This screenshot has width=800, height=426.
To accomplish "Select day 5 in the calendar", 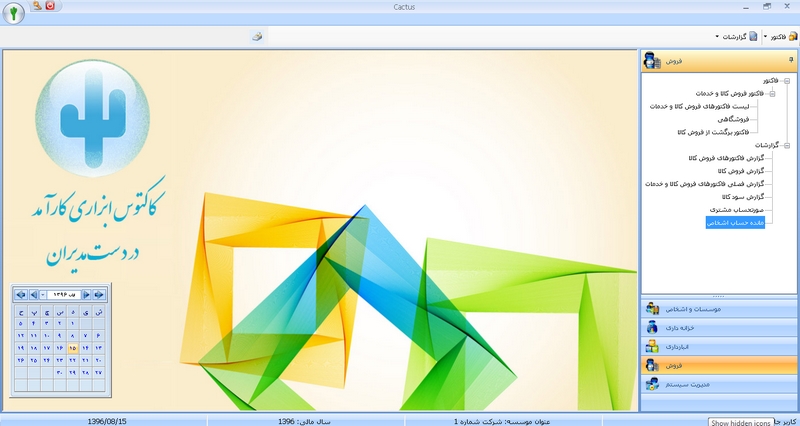I will (21, 323).
